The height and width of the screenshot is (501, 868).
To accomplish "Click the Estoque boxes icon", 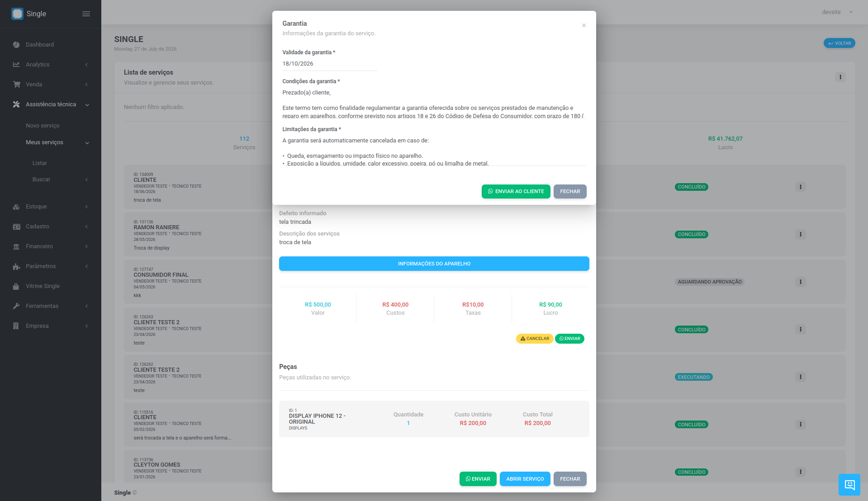I will [16, 207].
